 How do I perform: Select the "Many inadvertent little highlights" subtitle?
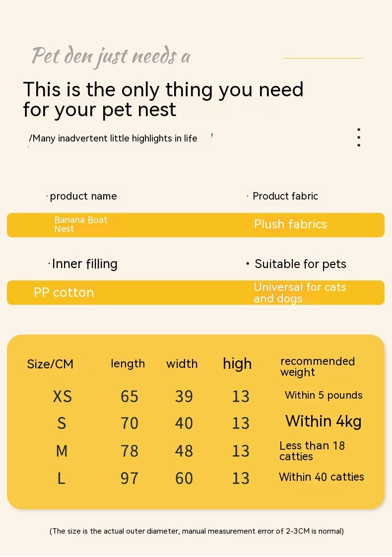[x=115, y=139]
